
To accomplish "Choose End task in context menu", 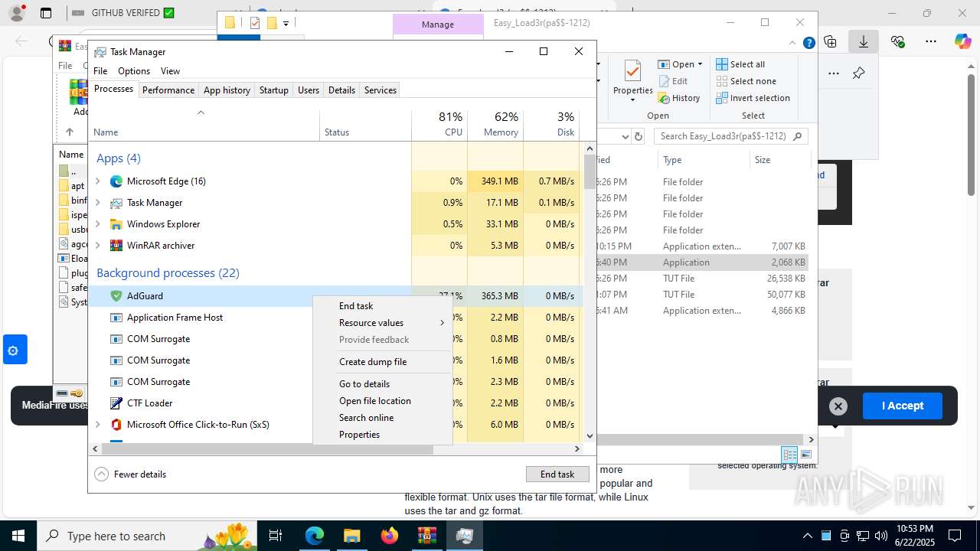I will pyautogui.click(x=383, y=306).
